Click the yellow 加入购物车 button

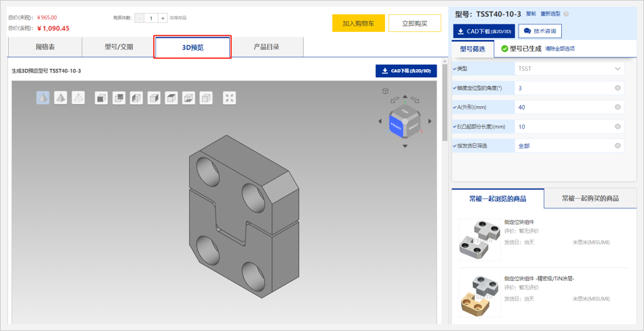click(358, 24)
